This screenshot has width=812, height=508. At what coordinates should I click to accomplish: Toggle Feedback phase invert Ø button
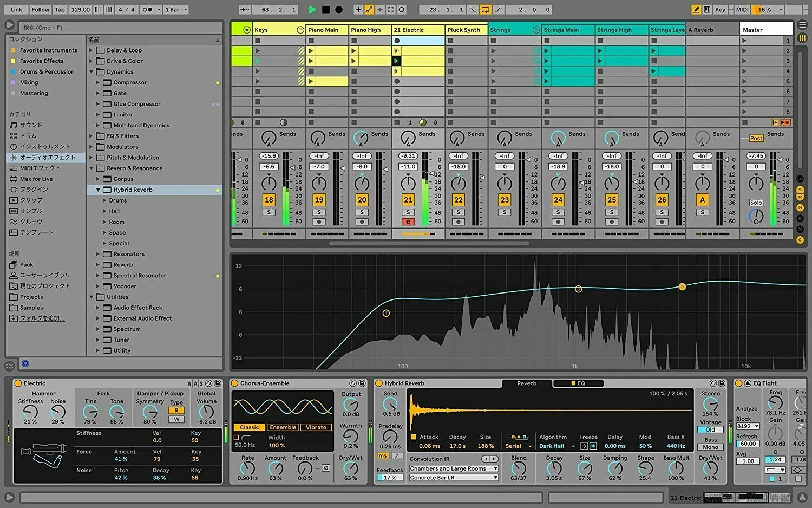tap(326, 468)
